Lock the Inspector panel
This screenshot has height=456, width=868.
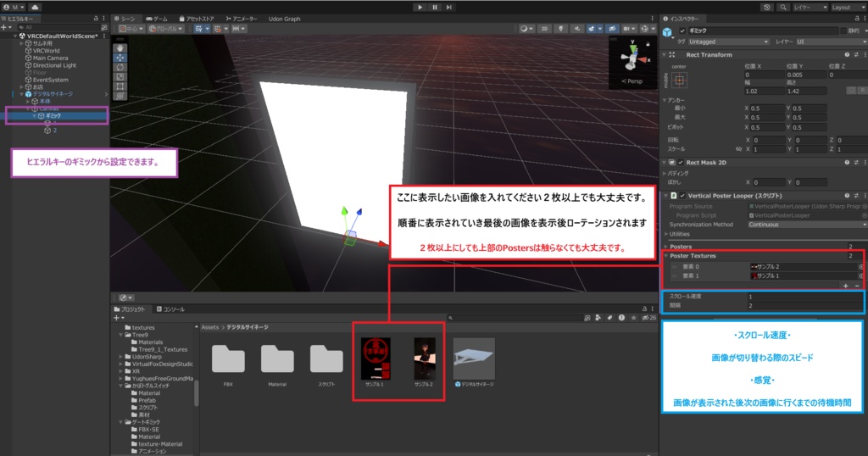pyautogui.click(x=857, y=19)
